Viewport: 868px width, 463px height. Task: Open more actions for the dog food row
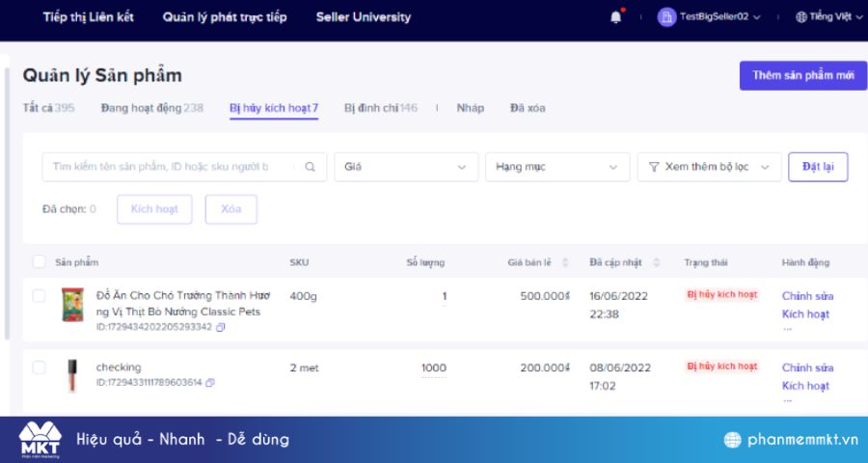(788, 328)
